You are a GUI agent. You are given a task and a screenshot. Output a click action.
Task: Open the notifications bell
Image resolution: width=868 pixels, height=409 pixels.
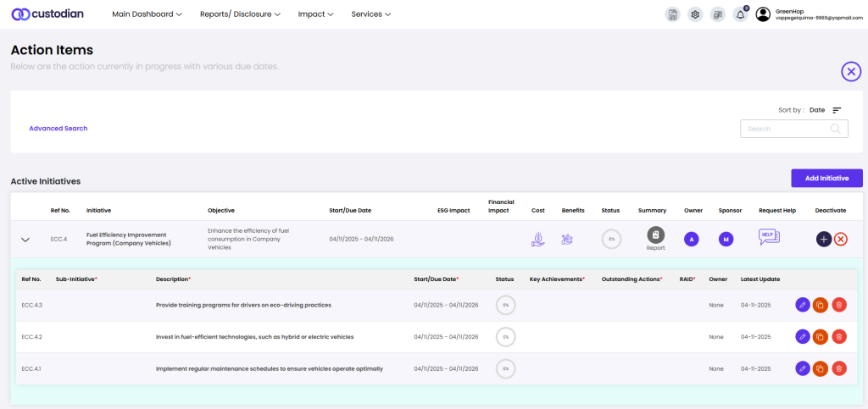tap(740, 14)
